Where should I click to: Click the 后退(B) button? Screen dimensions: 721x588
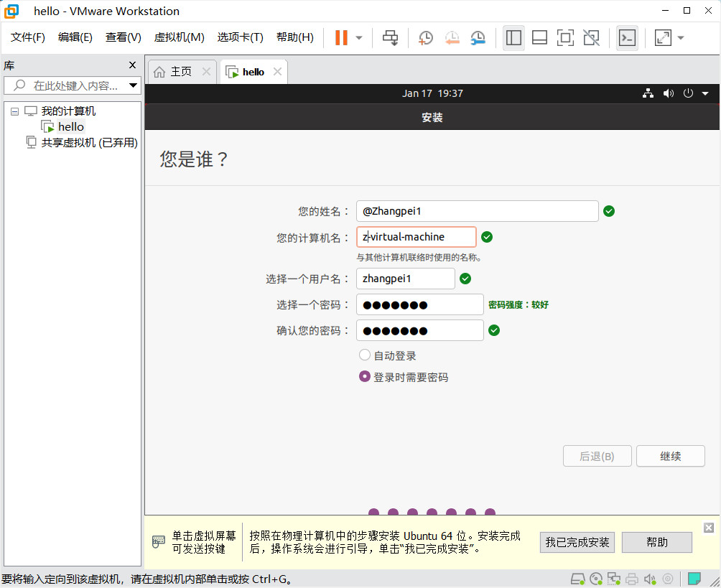597,456
